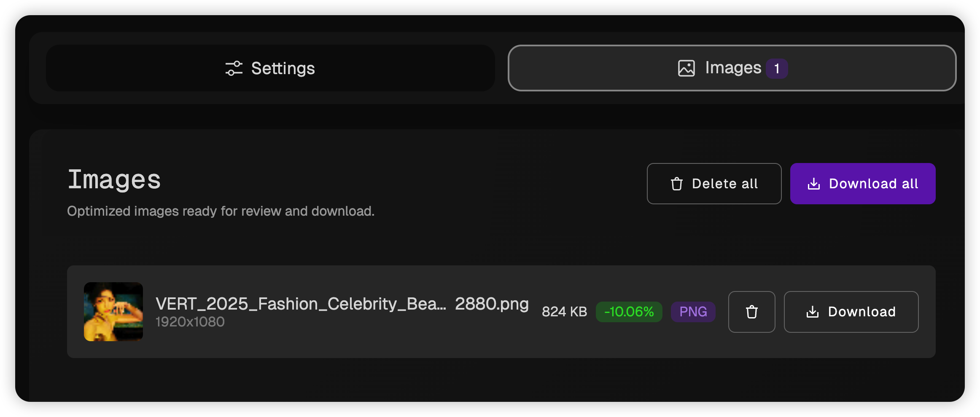Click the download arrow icon in Download all
This screenshot has width=980, height=417.
[813, 184]
